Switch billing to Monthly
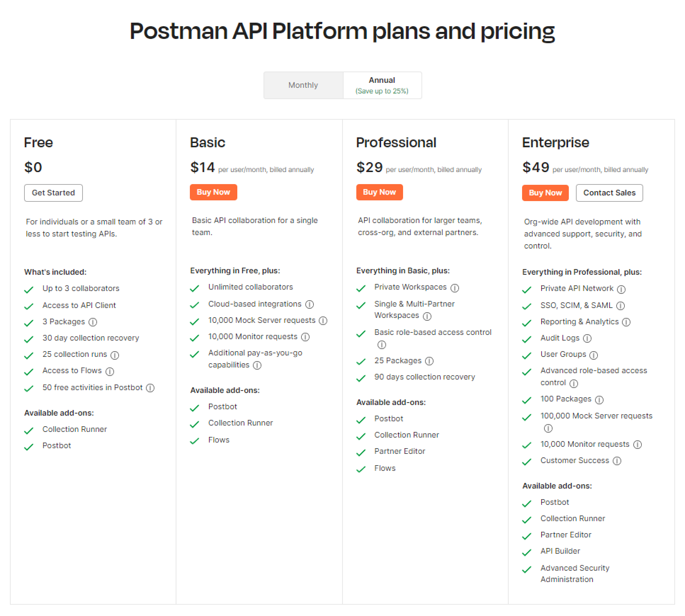This screenshot has height=616, width=685. [303, 85]
